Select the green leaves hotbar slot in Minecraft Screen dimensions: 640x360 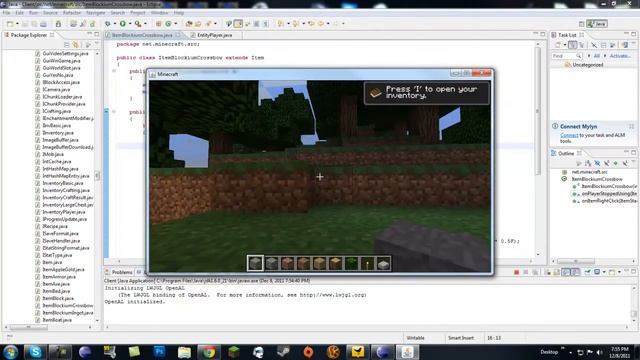351,263
